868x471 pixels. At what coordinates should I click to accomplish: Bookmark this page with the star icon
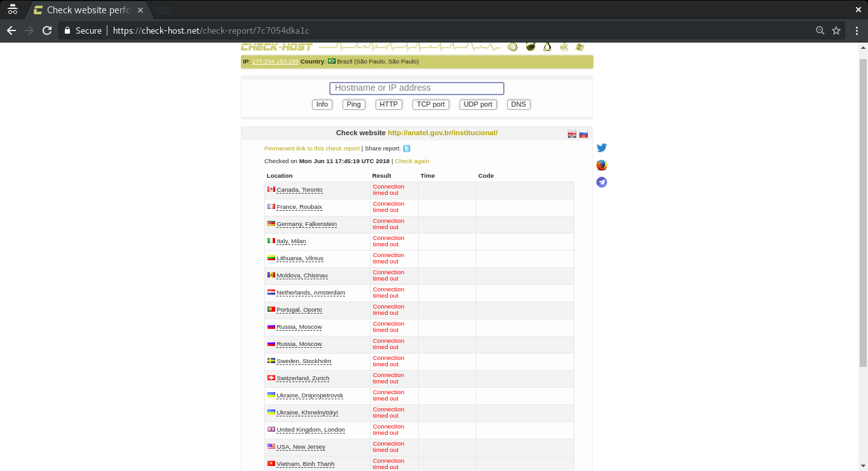pyautogui.click(x=836, y=30)
